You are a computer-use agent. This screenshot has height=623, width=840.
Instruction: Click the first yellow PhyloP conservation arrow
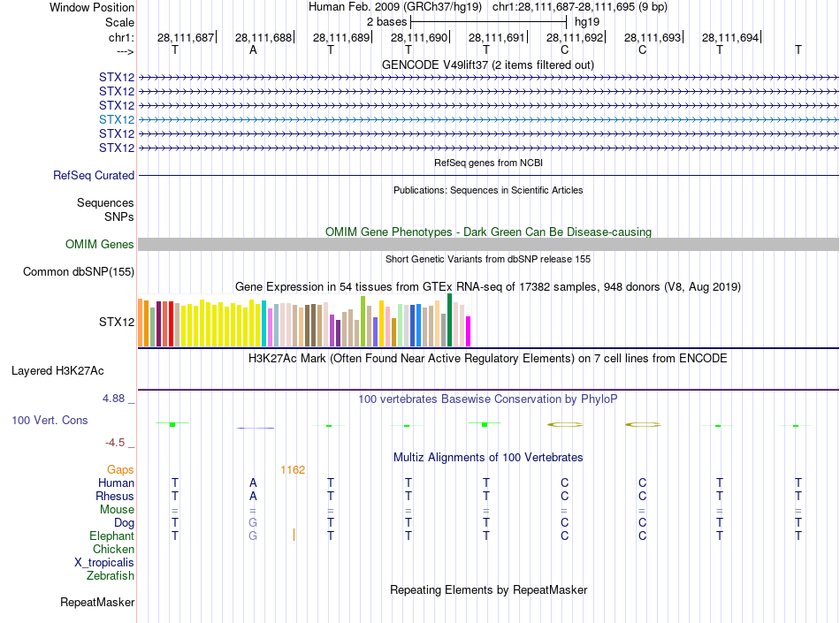click(x=565, y=425)
